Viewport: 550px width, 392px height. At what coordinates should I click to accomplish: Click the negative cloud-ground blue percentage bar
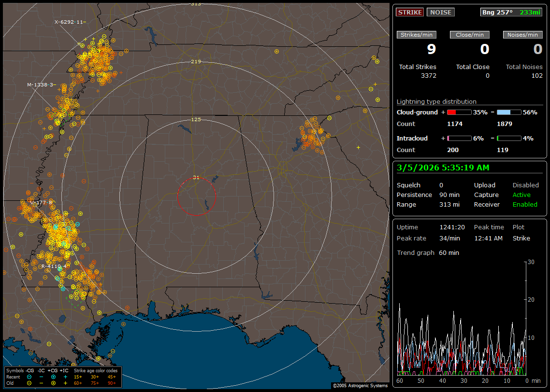509,112
